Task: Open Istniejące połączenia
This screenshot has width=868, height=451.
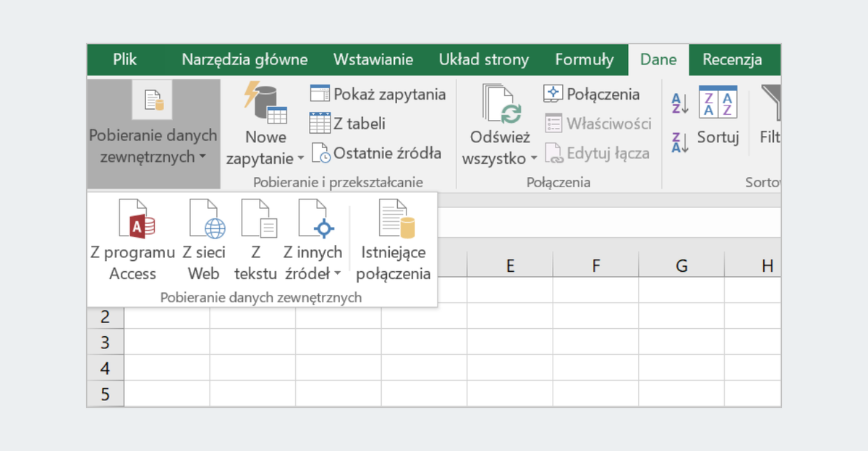Action: coord(393,241)
